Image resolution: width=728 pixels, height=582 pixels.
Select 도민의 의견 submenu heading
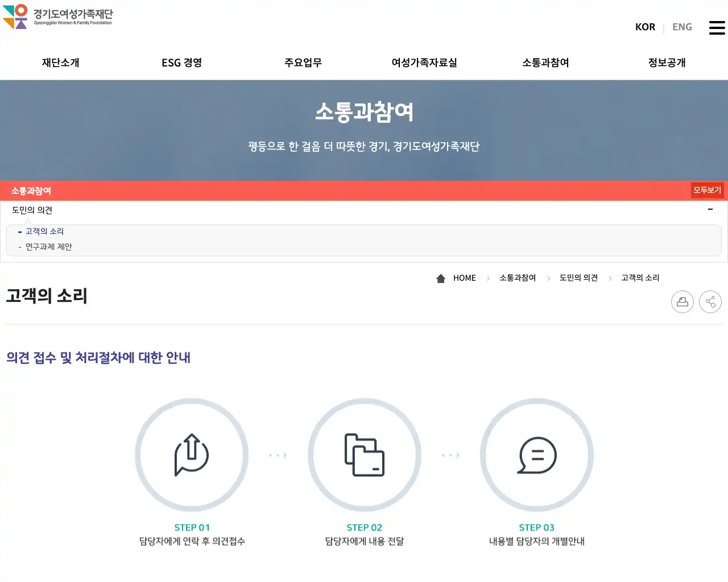coord(32,210)
